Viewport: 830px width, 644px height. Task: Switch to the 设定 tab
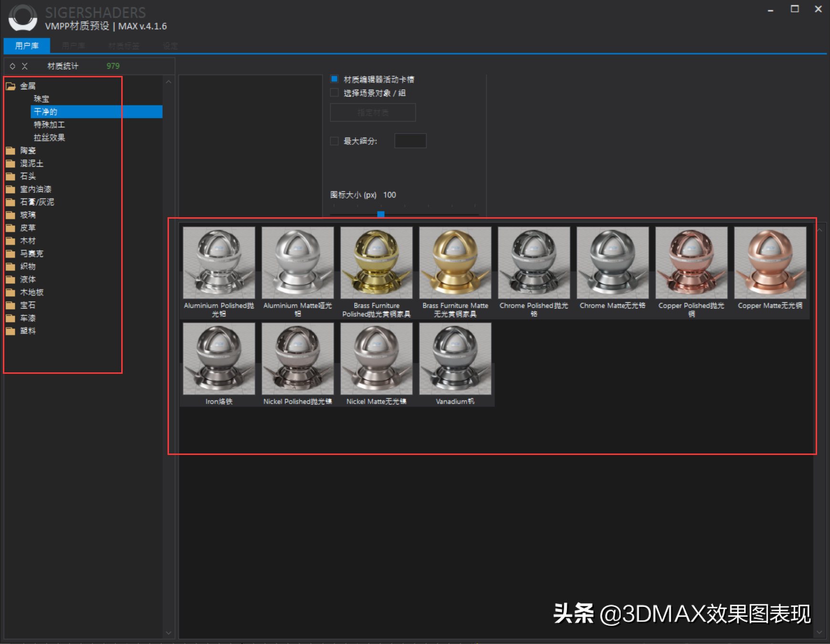click(x=170, y=45)
